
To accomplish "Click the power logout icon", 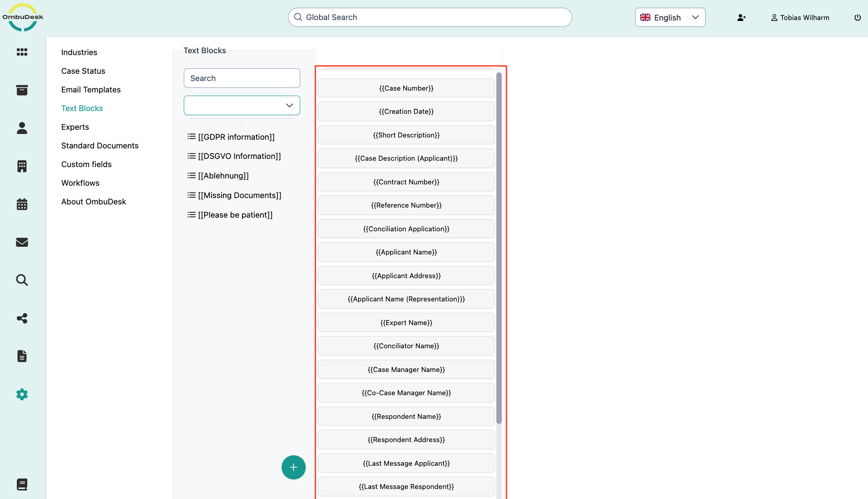I will (858, 17).
